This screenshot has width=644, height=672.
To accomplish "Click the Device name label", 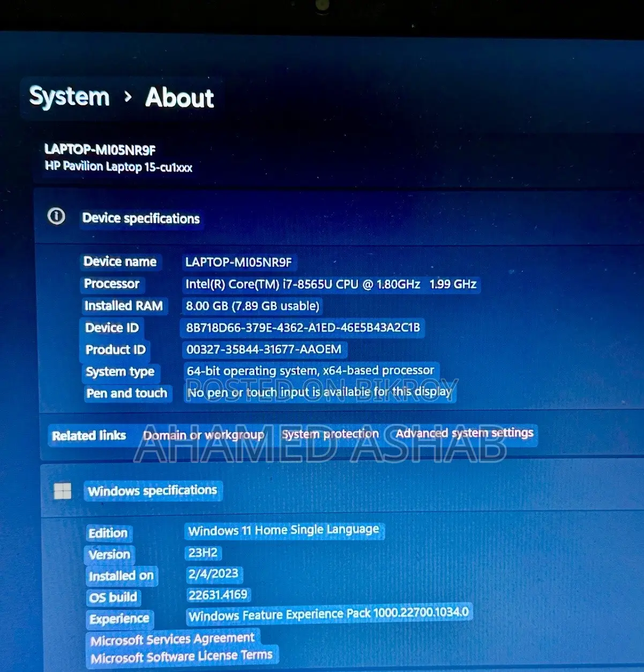I will click(120, 262).
